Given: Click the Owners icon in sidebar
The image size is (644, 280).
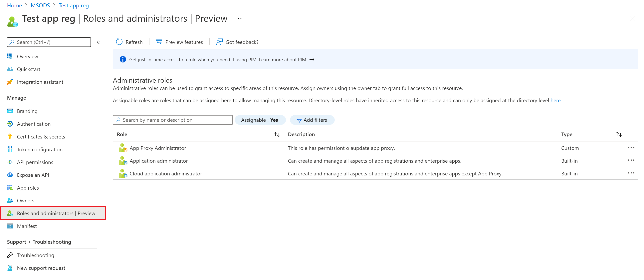Looking at the screenshot, I should [x=10, y=200].
